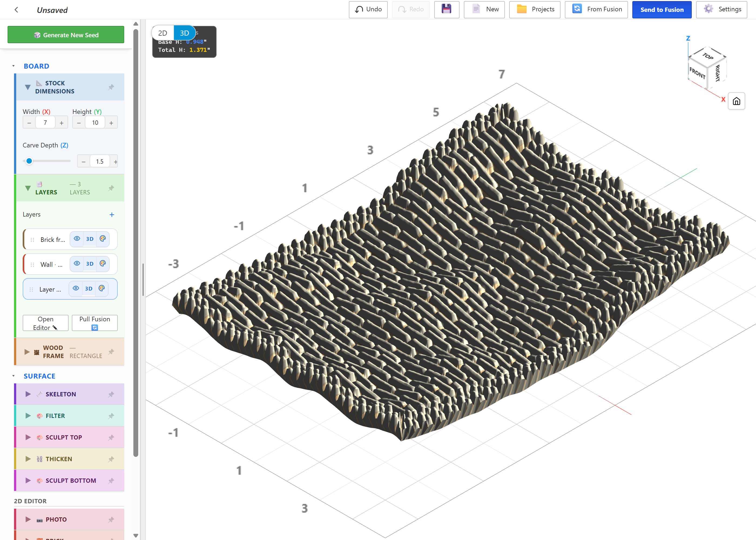Open the Projects menu
Viewport: 756px width, 540px height.
[x=535, y=9]
